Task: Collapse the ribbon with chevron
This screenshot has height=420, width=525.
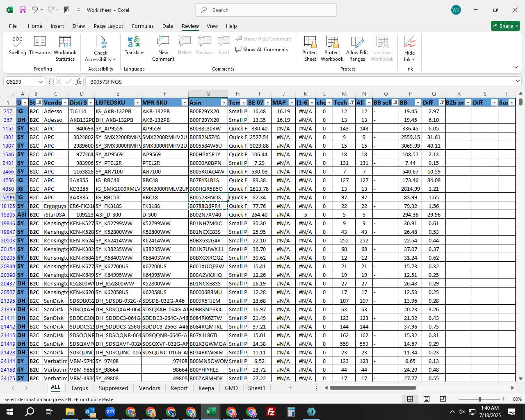Action: [516, 68]
